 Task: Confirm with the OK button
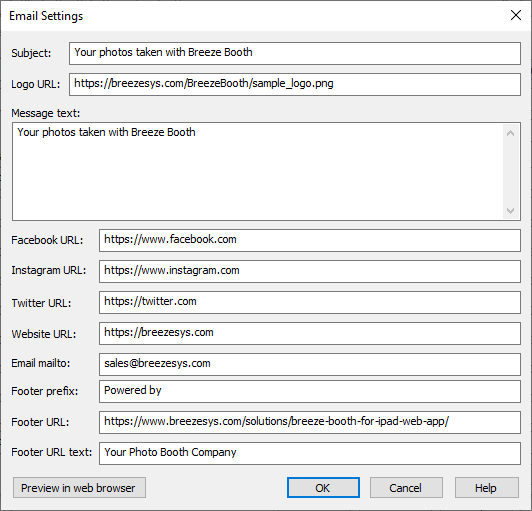(x=323, y=488)
